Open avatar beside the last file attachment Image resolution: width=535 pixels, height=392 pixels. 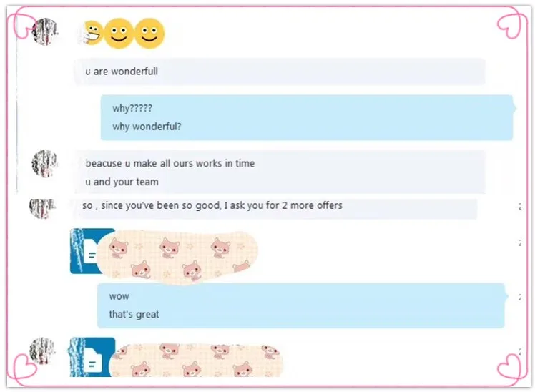coord(42,351)
